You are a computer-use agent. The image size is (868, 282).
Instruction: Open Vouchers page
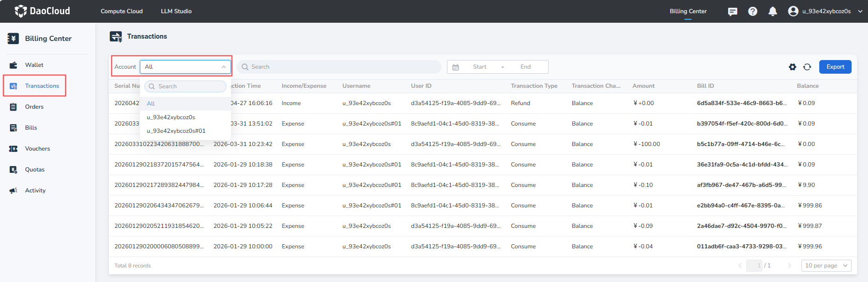[x=37, y=149]
